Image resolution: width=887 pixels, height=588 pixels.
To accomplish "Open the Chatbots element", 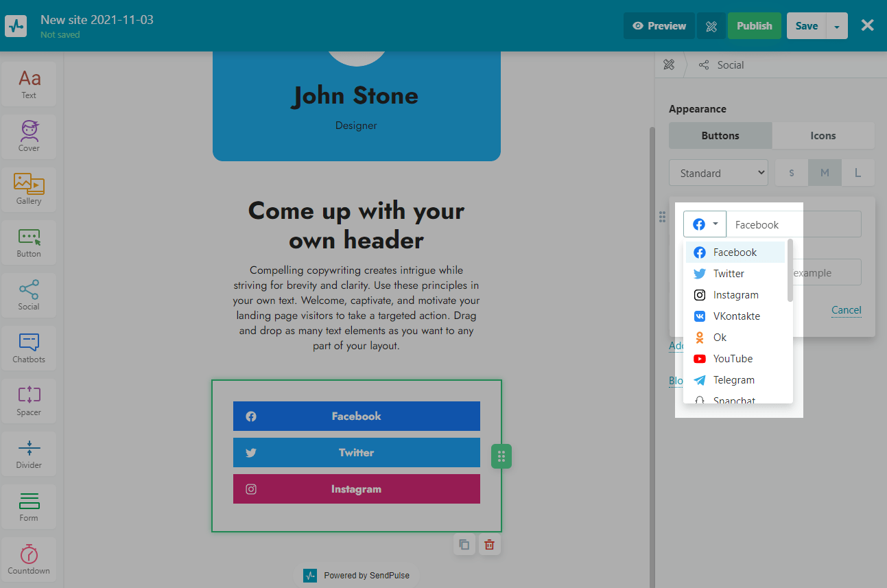I will (29, 348).
